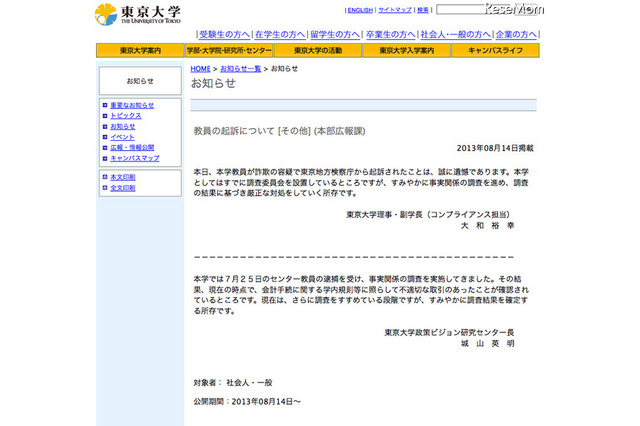Click the date 2013年08月14日掲載
640x426 pixels.
[x=495, y=148]
